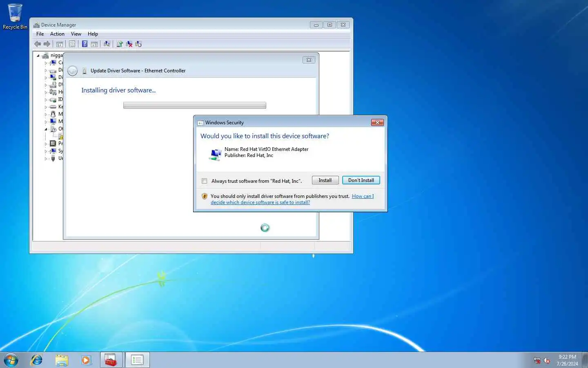The width and height of the screenshot is (588, 368).
Task: Open Properties from the Device Manager toolbar
Action: (x=72, y=44)
